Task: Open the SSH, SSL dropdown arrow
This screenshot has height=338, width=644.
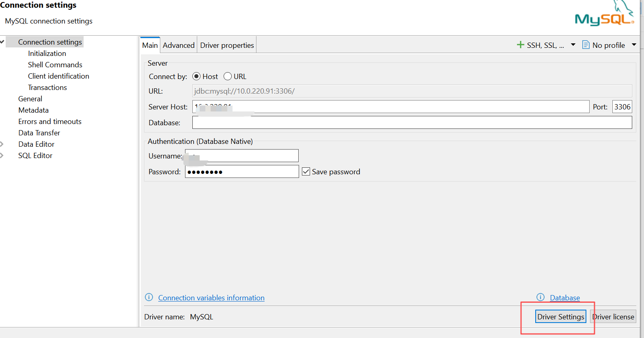Action: pos(573,45)
